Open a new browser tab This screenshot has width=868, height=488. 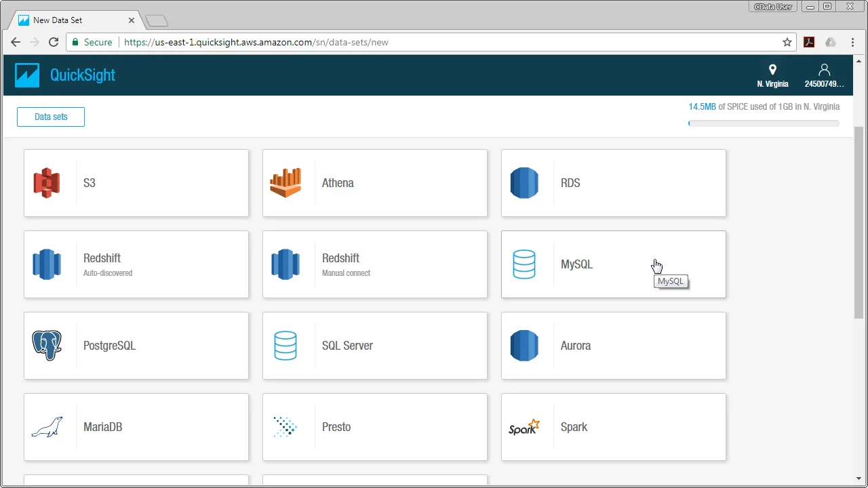coord(156,20)
